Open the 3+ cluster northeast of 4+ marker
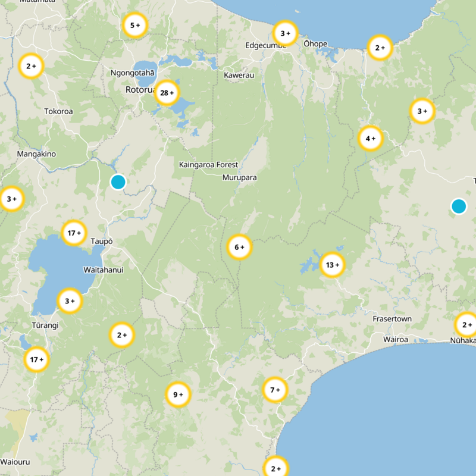The height and width of the screenshot is (476, 476). click(x=422, y=111)
